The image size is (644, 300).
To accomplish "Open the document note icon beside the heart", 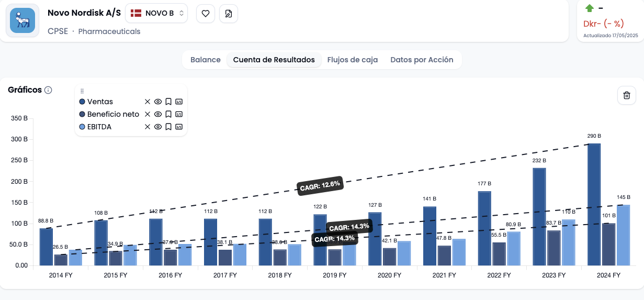I will click(229, 14).
